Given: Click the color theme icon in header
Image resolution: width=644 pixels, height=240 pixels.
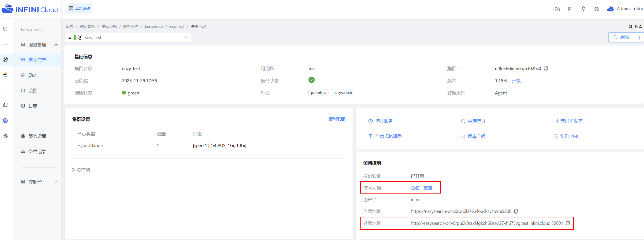Looking at the screenshot, I should point(557,9).
